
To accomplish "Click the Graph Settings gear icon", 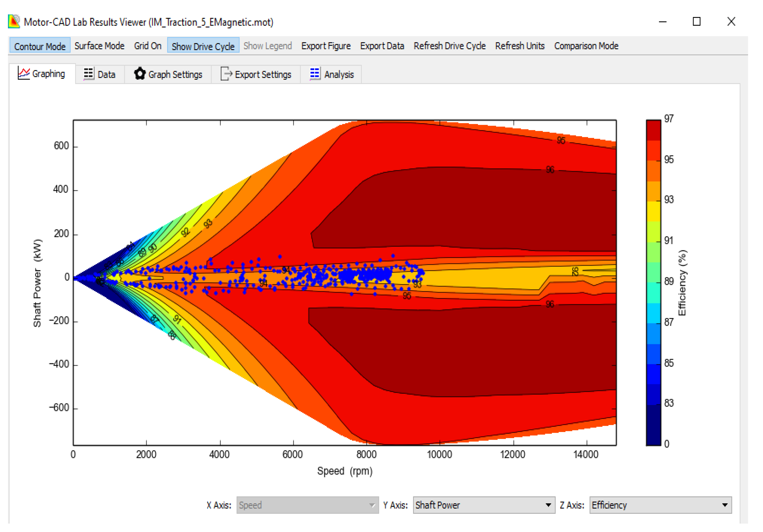I will pos(140,73).
